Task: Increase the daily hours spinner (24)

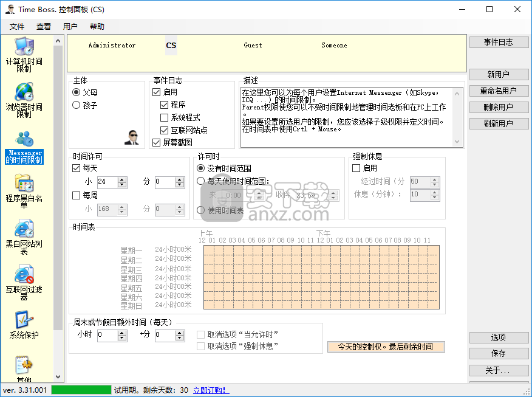Action: pos(122,179)
